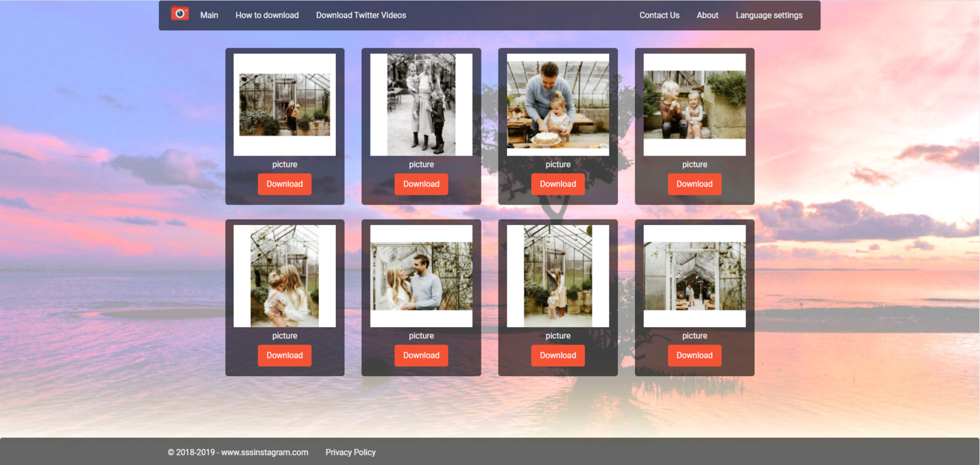Download the smiling couple portrait
This screenshot has height=465, width=980.
(x=421, y=355)
